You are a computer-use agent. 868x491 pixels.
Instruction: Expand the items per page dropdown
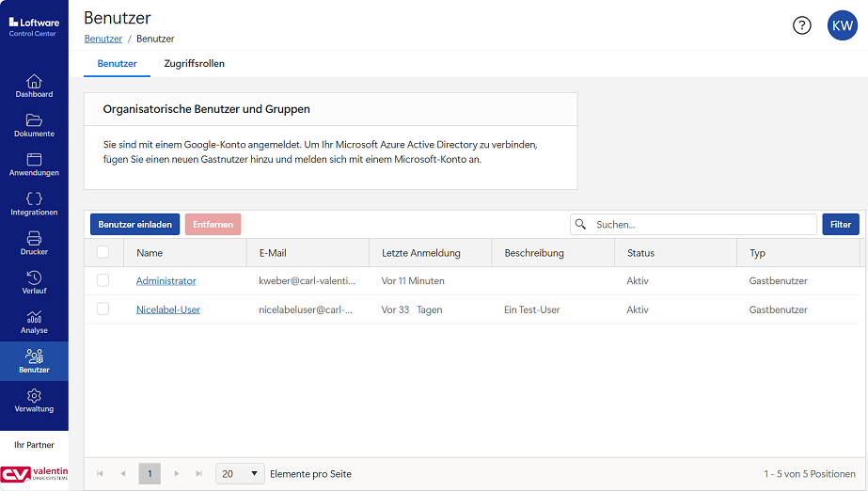click(x=240, y=474)
